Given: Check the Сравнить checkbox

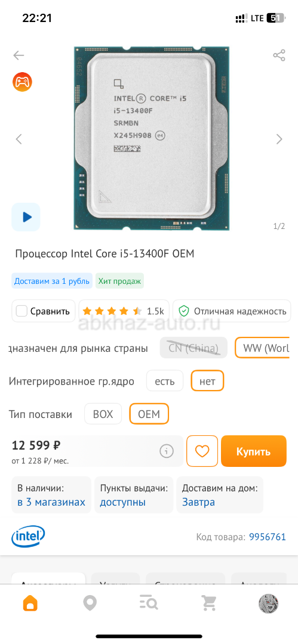Looking at the screenshot, I should (21, 311).
